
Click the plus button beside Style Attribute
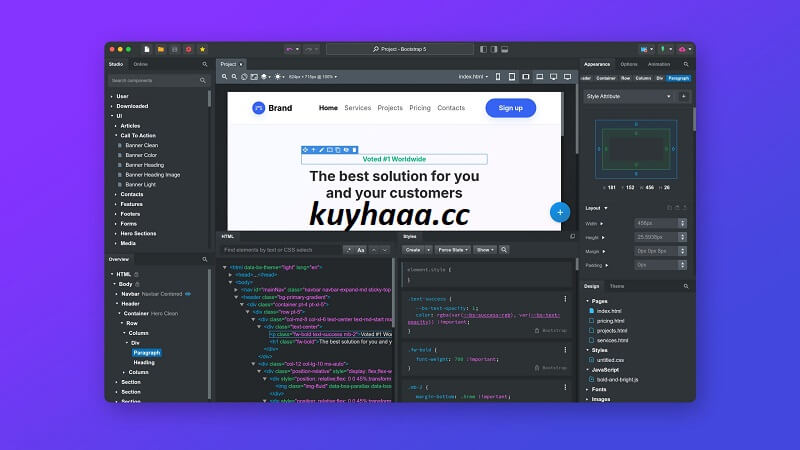684,96
